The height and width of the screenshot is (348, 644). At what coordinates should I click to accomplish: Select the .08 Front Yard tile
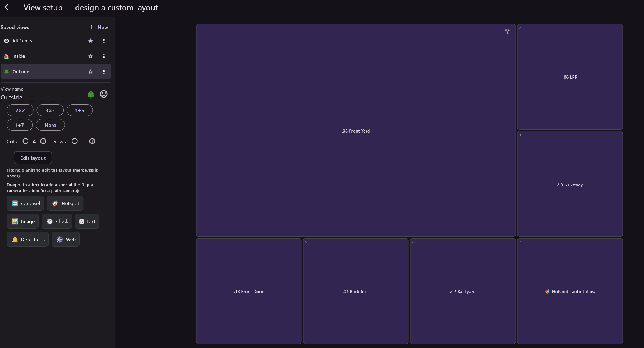[355, 131]
